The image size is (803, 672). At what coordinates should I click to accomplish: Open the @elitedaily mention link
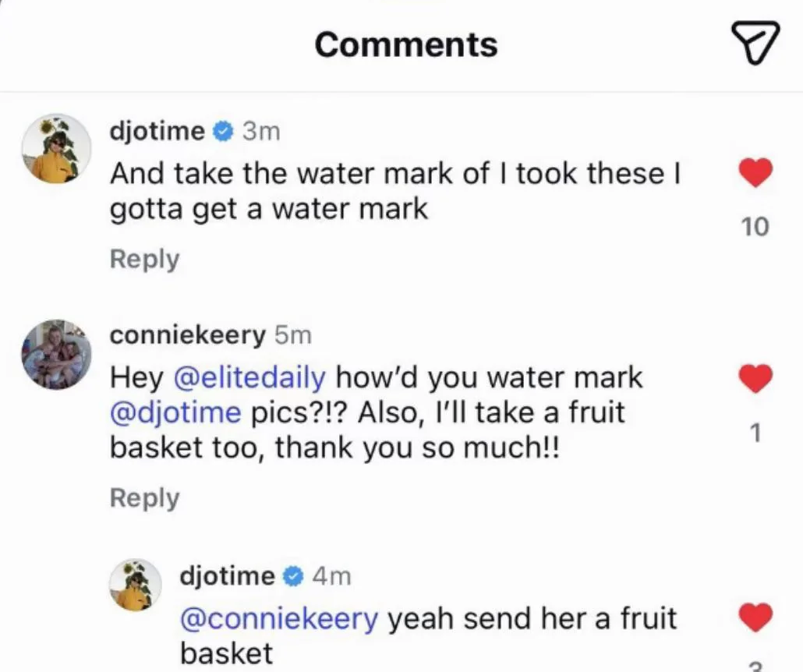click(248, 378)
